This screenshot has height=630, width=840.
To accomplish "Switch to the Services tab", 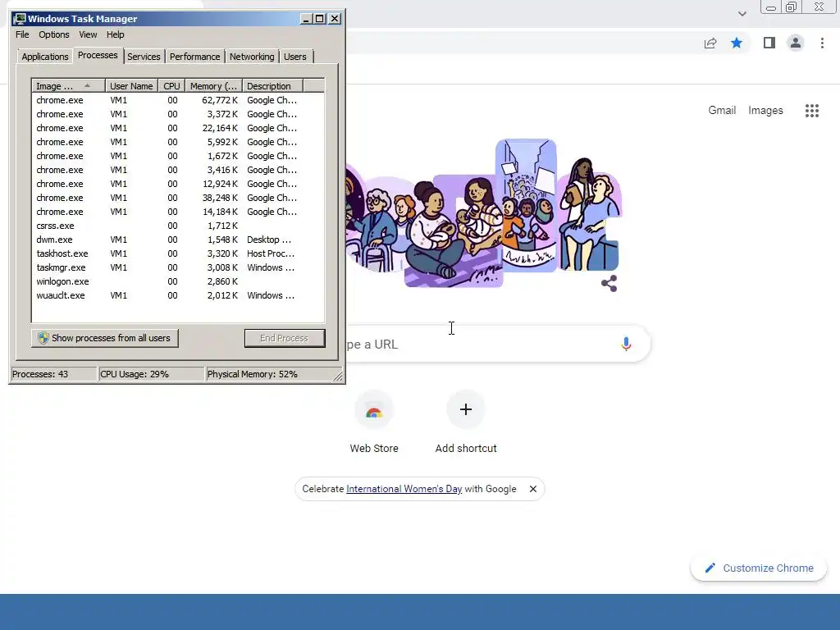I will (144, 57).
